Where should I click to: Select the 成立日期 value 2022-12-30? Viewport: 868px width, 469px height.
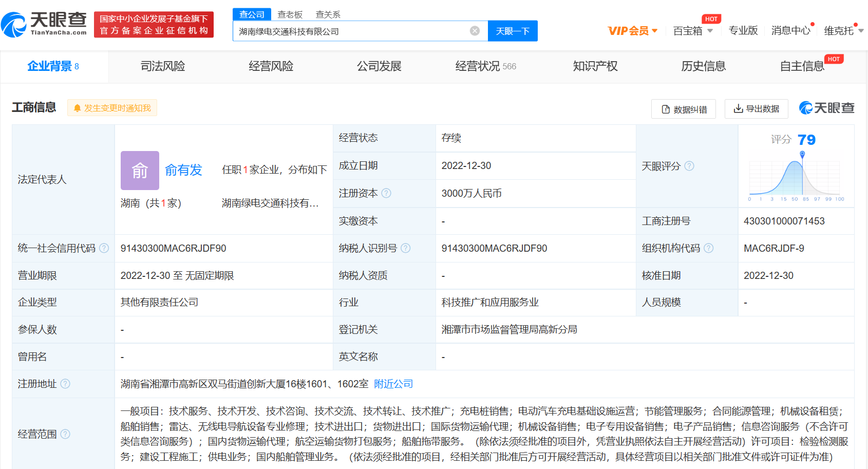(x=466, y=165)
